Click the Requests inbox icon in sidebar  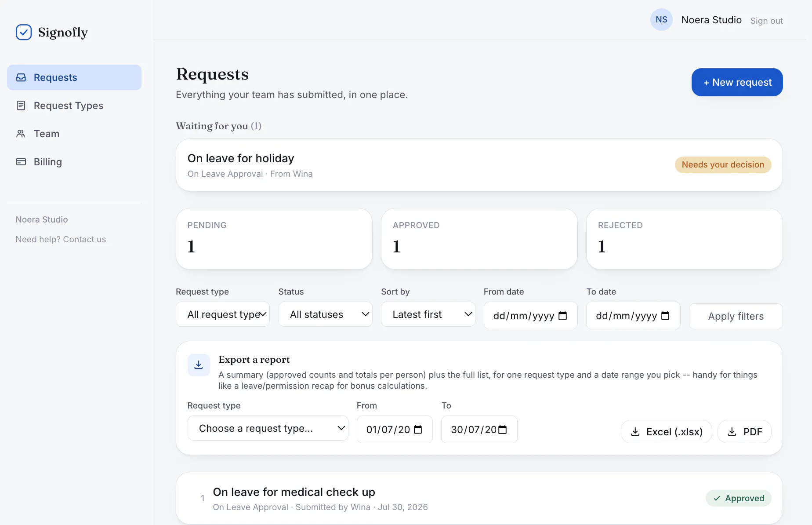coord(21,77)
